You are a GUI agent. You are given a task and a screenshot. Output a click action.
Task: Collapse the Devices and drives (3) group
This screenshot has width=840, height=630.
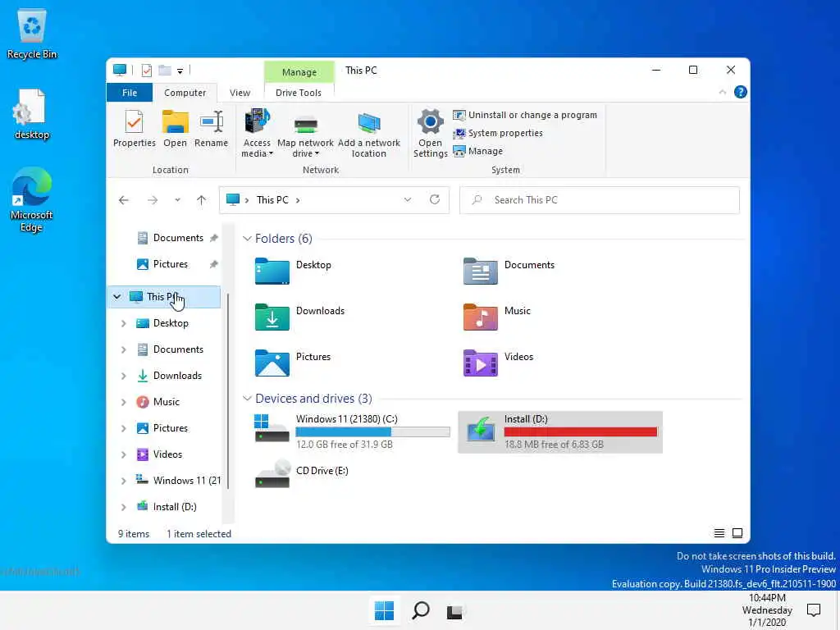pos(247,399)
